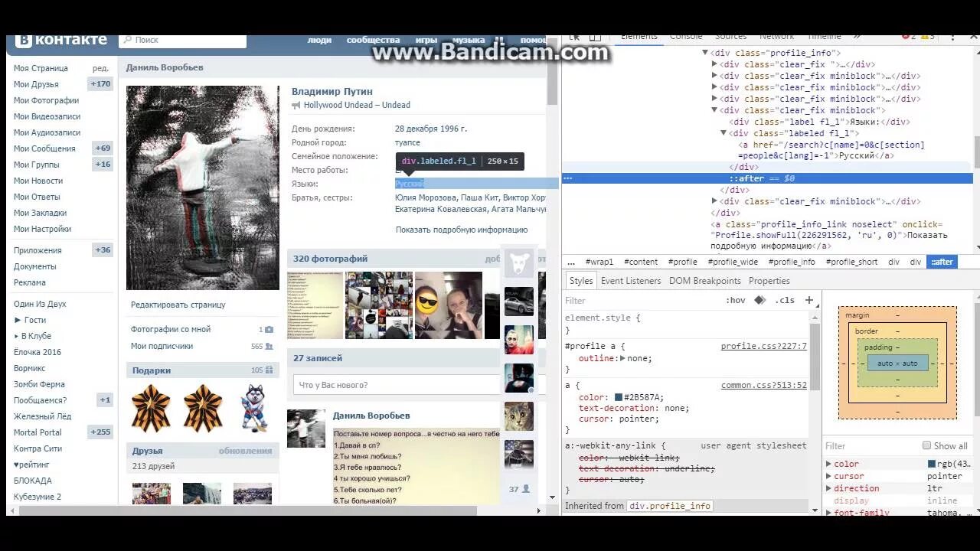This screenshot has height=551, width=980.
Task: Open the common.css?513:52 source link
Action: pos(763,386)
